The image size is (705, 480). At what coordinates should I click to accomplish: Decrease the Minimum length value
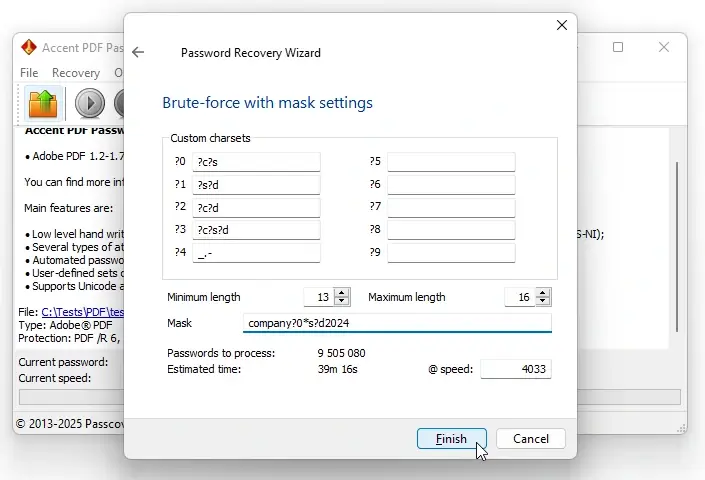pyautogui.click(x=342, y=302)
